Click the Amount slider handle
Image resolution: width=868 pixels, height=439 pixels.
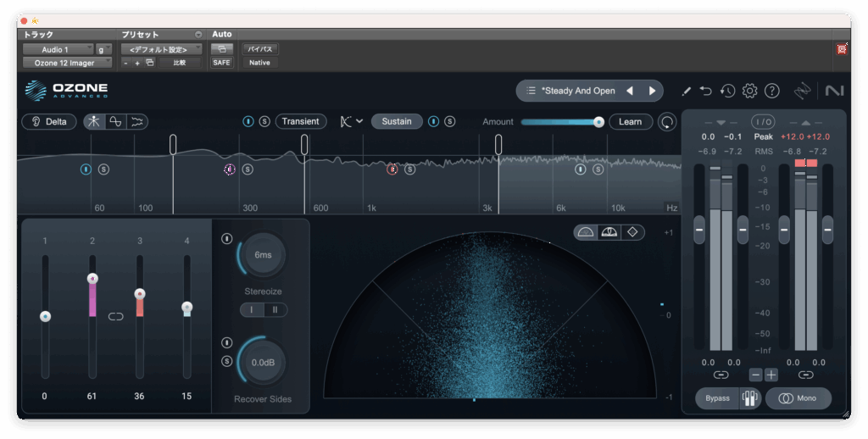(598, 122)
